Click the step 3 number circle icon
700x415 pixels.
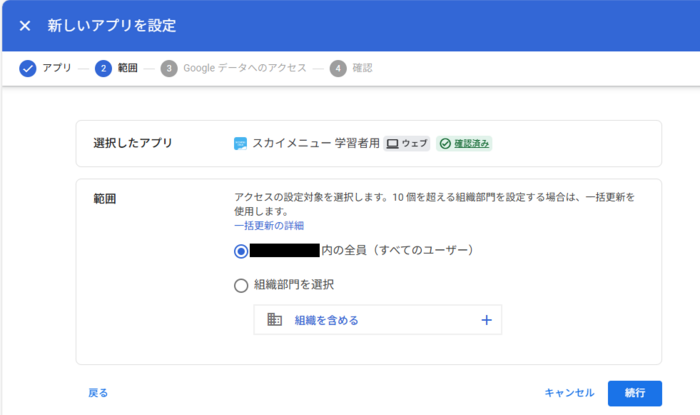pyautogui.click(x=169, y=68)
